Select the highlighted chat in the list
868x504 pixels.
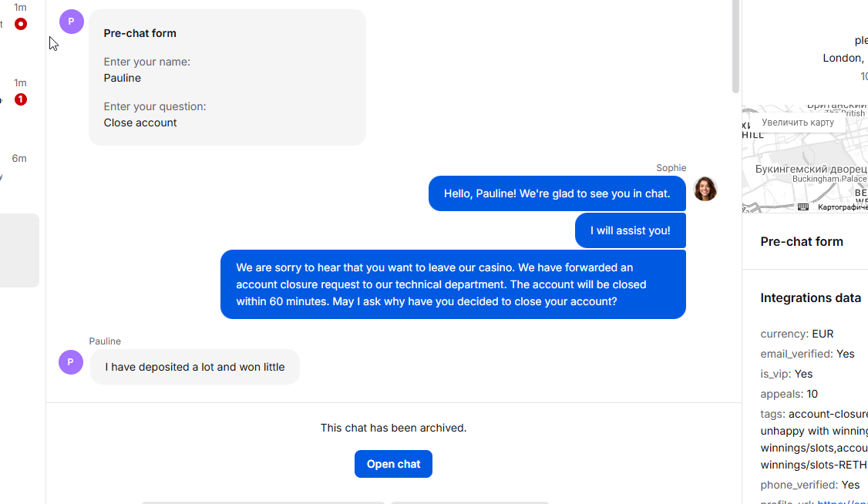[x=19, y=250]
